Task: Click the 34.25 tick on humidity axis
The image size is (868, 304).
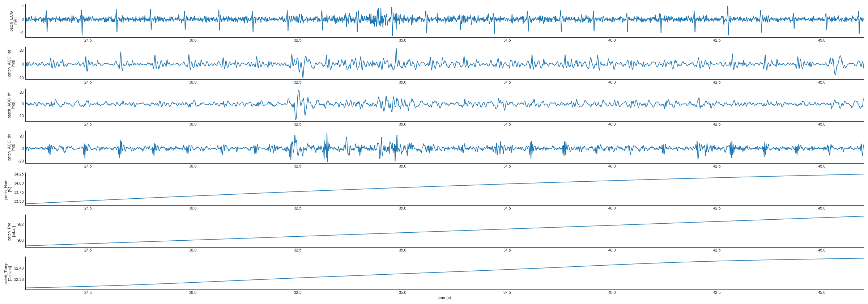Action: pyautogui.click(x=19, y=174)
